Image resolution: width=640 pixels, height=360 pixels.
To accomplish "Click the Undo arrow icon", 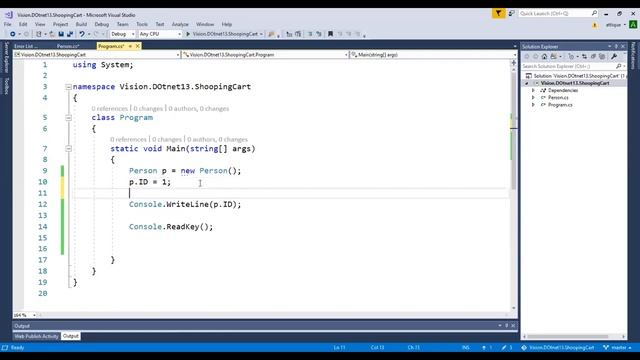I will tap(82, 34).
